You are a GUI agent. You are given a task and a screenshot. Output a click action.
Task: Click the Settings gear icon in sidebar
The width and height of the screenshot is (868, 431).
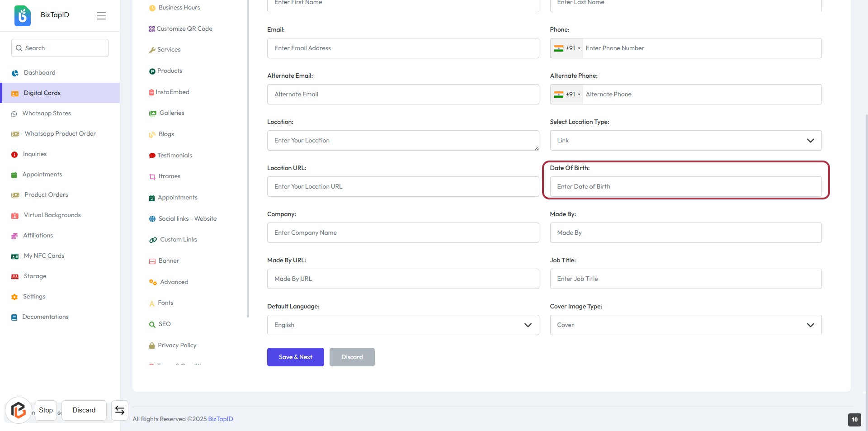tap(14, 297)
